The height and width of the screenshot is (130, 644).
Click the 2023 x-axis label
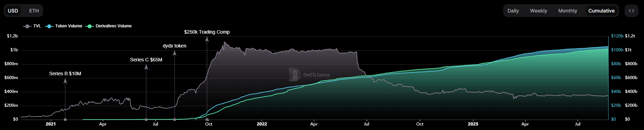pyautogui.click(x=473, y=124)
